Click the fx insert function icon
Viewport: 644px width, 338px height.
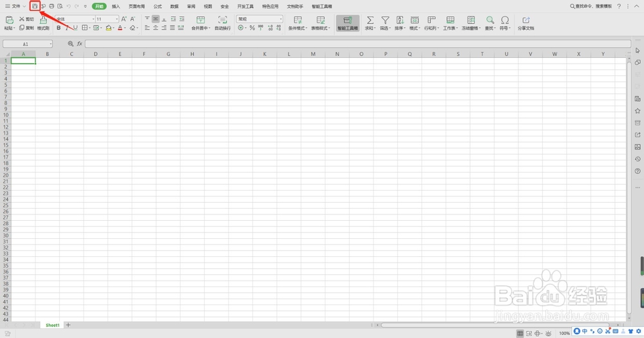coord(80,44)
